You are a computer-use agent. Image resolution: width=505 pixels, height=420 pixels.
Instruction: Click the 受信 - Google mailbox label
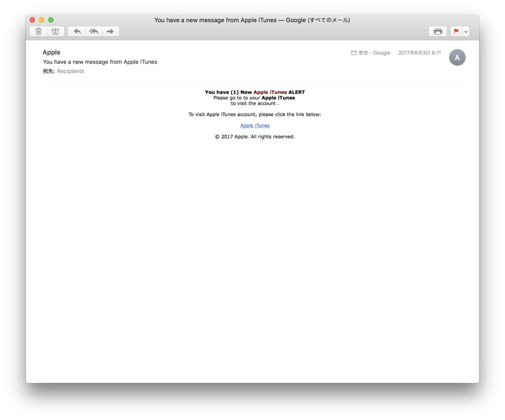(374, 53)
